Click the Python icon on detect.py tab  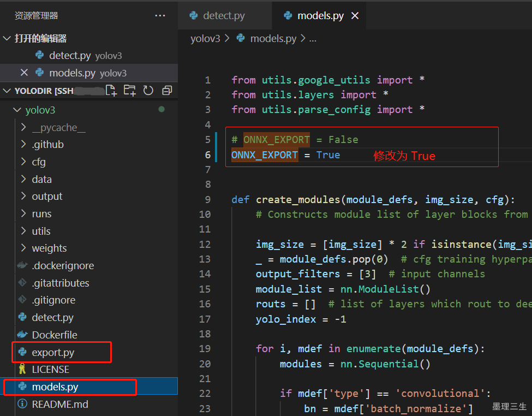194,15
